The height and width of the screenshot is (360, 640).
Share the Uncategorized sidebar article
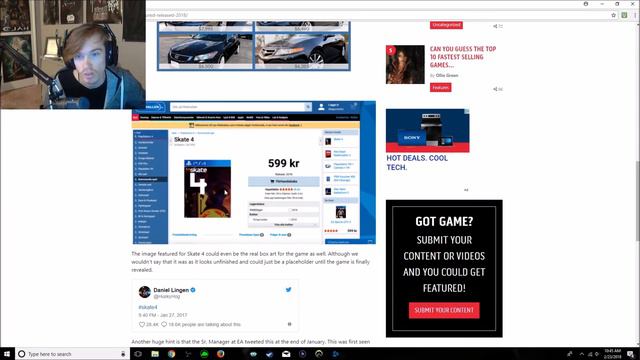point(496,26)
